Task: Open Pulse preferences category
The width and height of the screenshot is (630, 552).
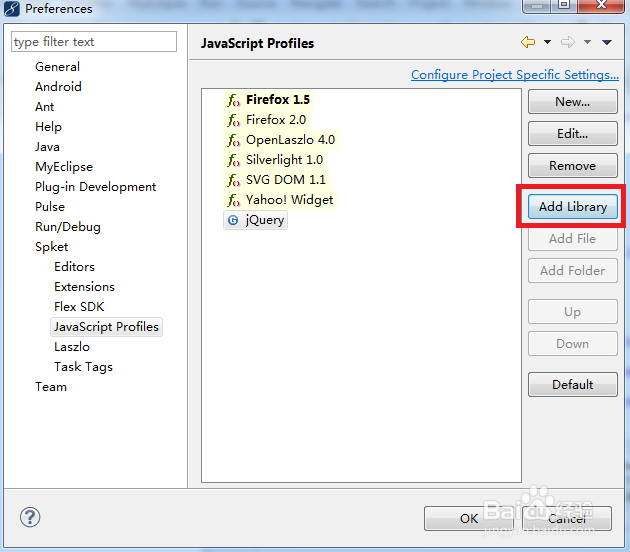Action: (x=50, y=207)
